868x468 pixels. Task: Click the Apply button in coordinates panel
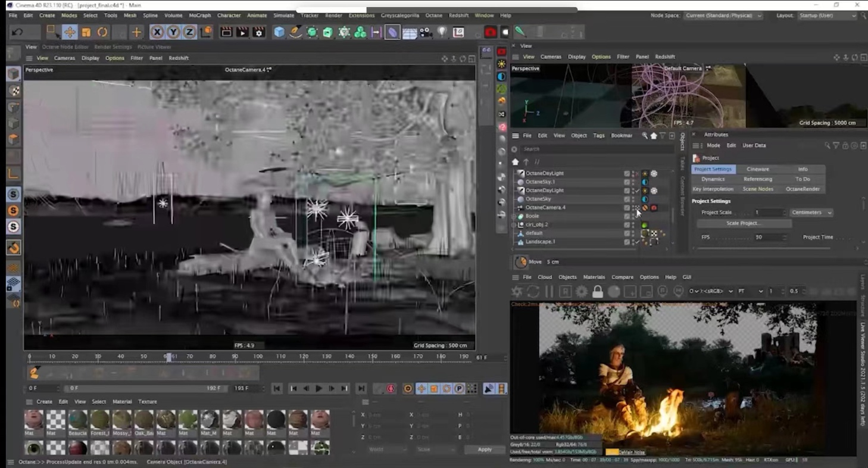tap(485, 450)
